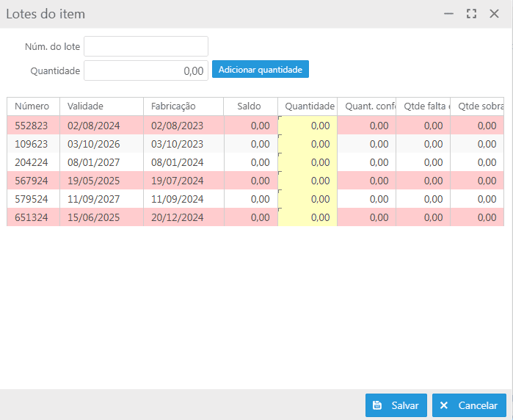This screenshot has width=513, height=420.
Task: Sort by the Validade column header
Action: click(86, 106)
